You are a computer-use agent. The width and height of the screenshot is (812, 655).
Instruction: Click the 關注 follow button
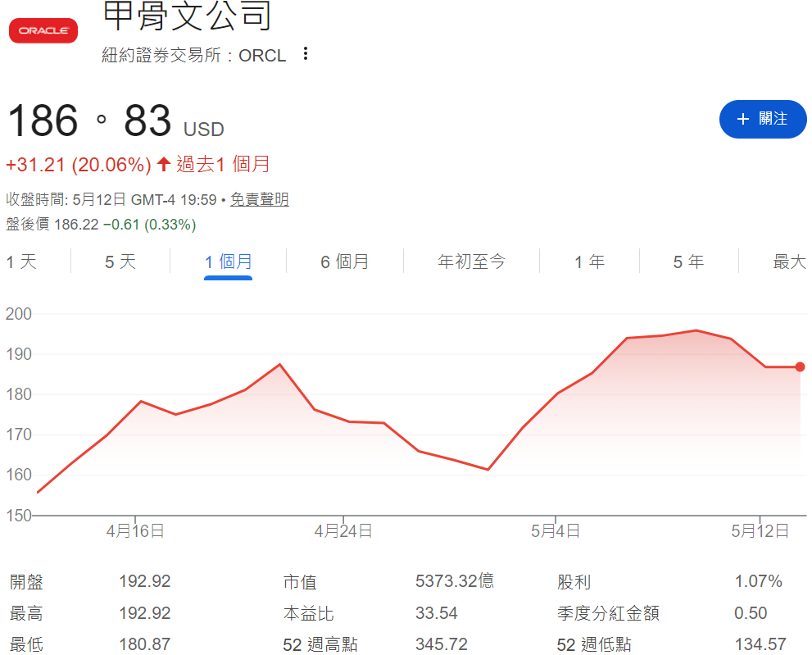pyautogui.click(x=763, y=119)
